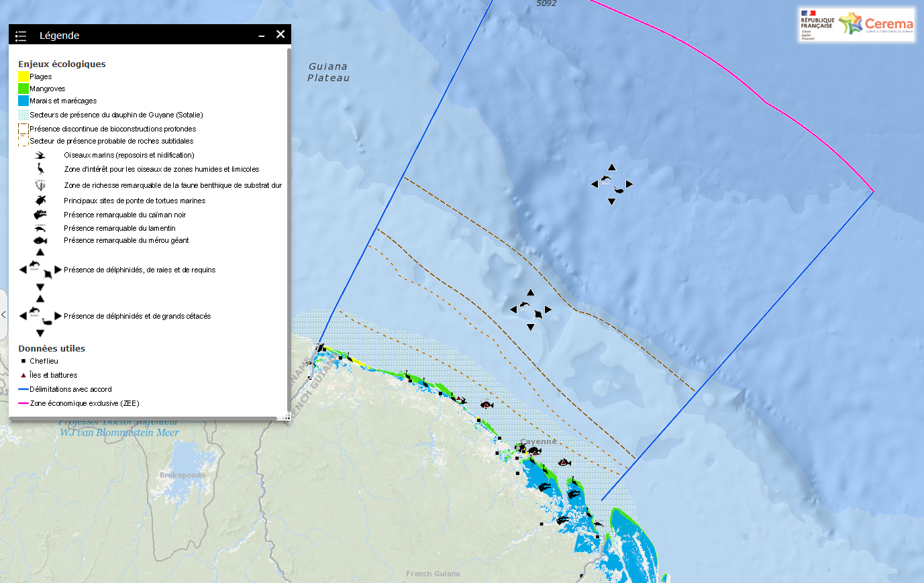Click the legend panel resize handle corner
Image resolution: width=924 pixels, height=583 pixels.
pos(287,417)
